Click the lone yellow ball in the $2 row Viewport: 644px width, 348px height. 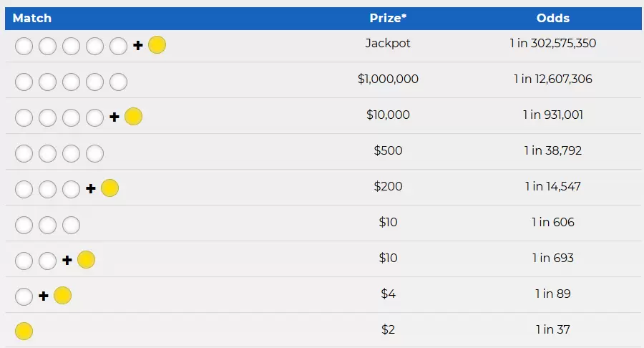point(24,332)
